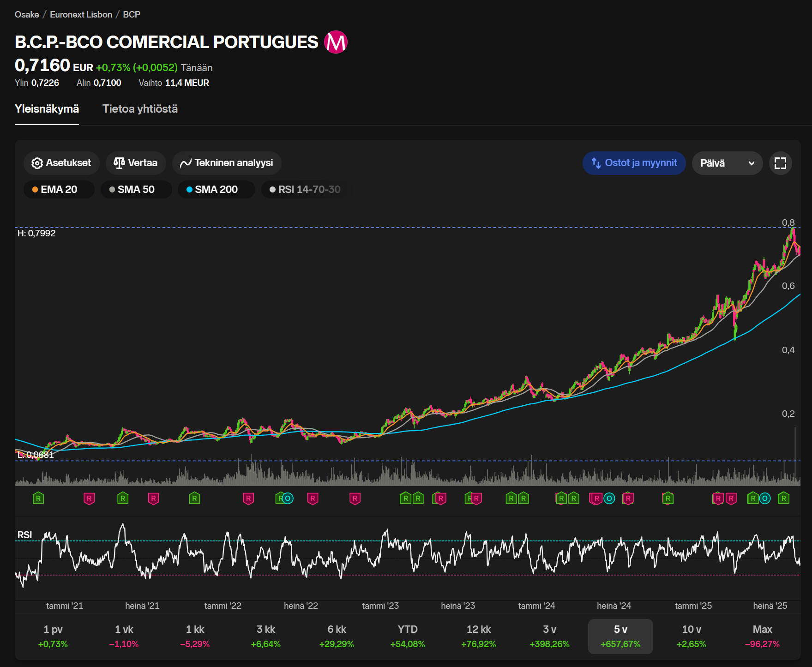Go to Osake breadcrumb link

pos(27,14)
